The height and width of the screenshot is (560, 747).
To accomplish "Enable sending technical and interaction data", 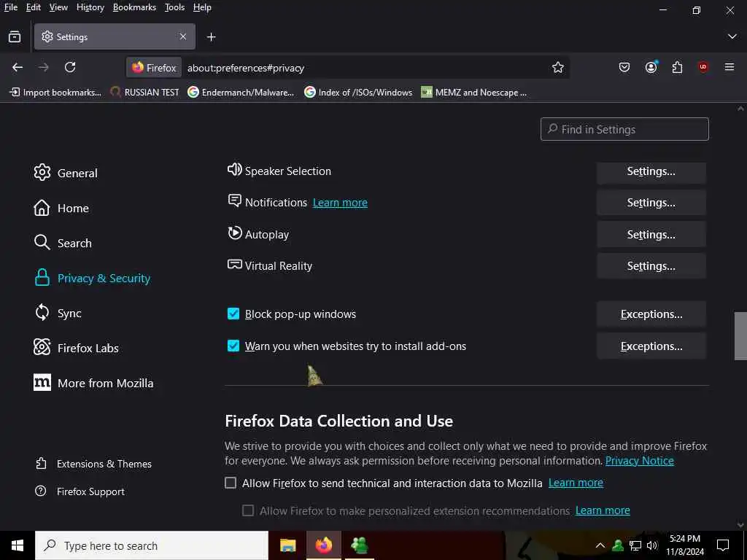I will (231, 483).
